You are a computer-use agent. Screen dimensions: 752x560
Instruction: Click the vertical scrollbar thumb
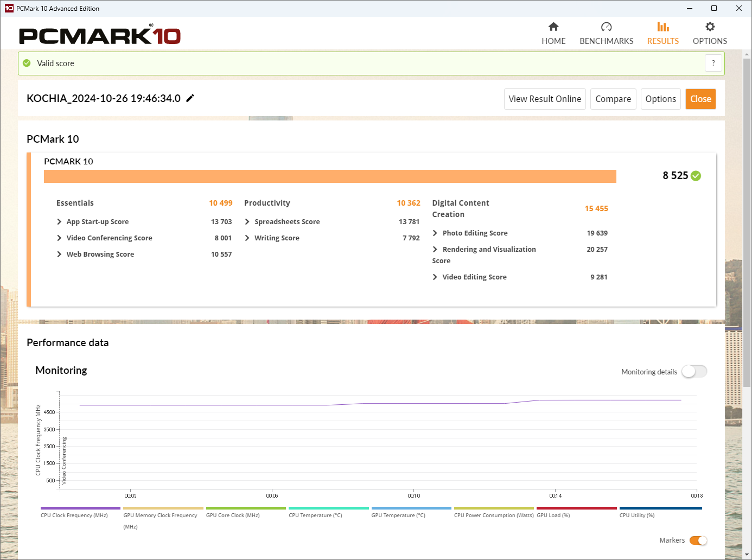click(x=747, y=222)
